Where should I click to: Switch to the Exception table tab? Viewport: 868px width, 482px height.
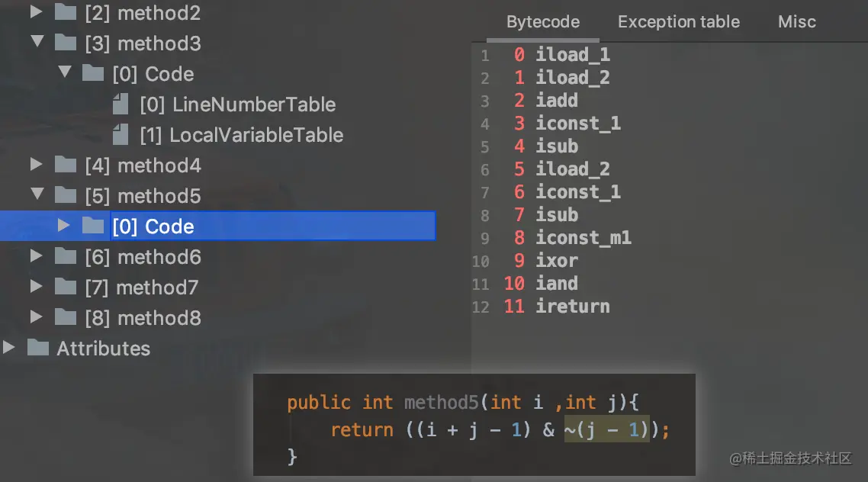(x=679, y=21)
